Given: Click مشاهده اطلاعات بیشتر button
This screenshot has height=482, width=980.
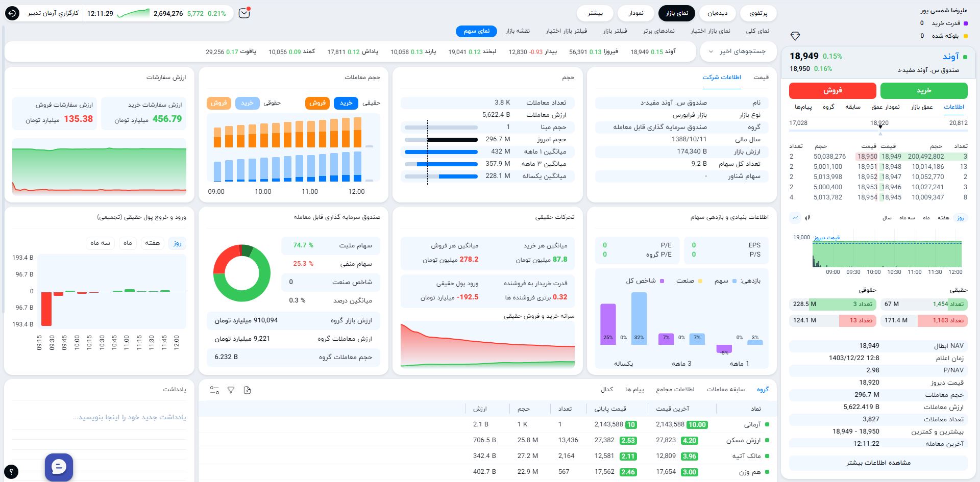Looking at the screenshot, I should 878,463.
